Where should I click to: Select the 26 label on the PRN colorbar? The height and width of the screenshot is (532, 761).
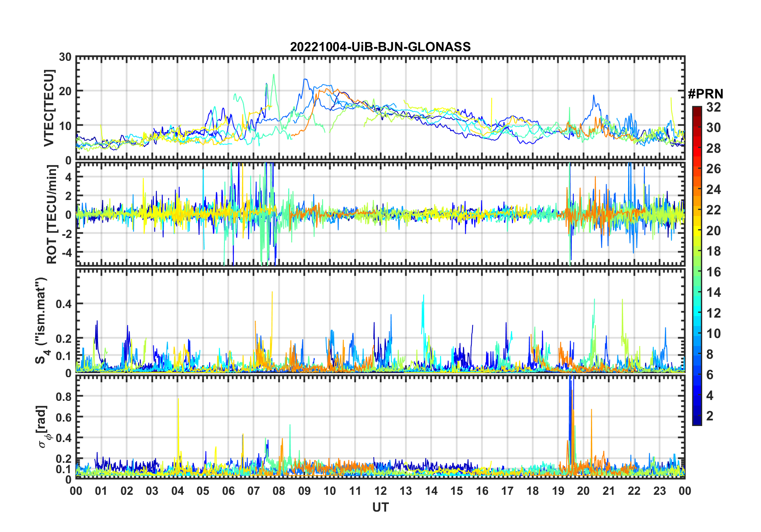tap(714, 169)
